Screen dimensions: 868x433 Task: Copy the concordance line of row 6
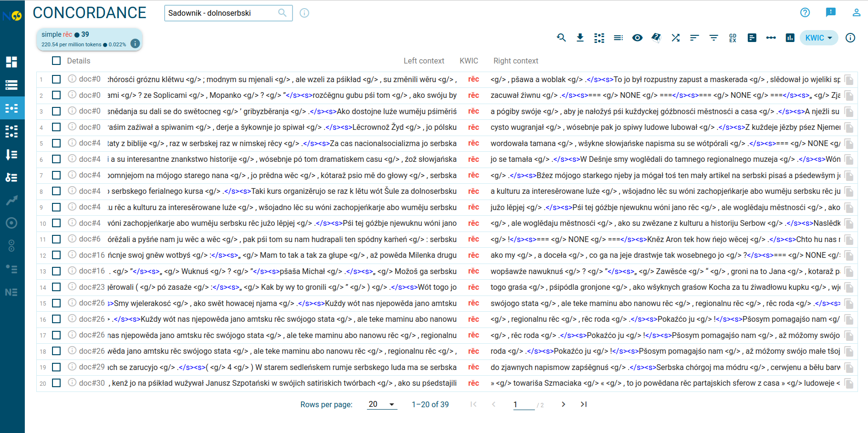849,159
